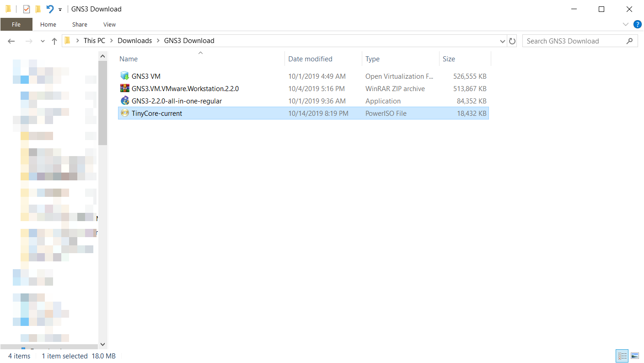This screenshot has height=363, width=644.
Task: Click the New Folder quick access icon
Action: tap(38, 9)
